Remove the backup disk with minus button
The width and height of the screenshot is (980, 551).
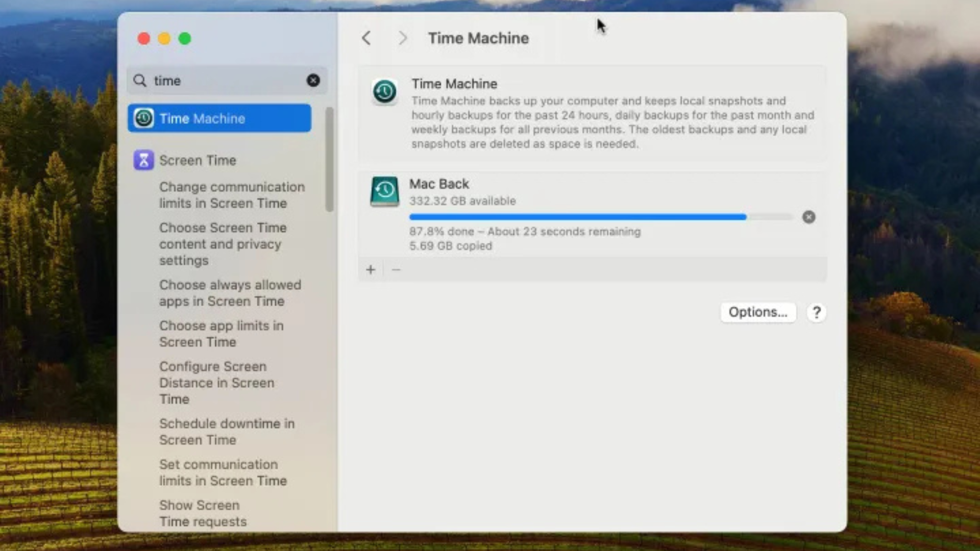(396, 269)
